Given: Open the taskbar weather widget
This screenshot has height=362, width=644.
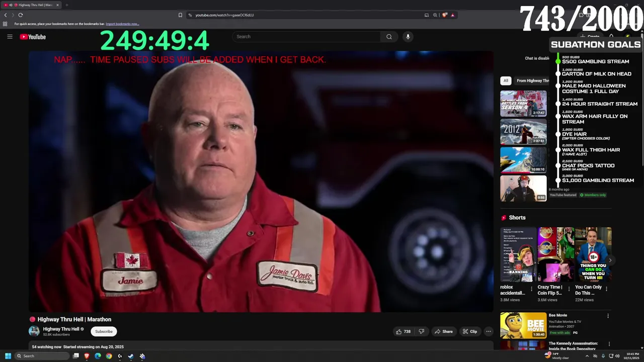Looking at the screenshot, I should [x=556, y=356].
